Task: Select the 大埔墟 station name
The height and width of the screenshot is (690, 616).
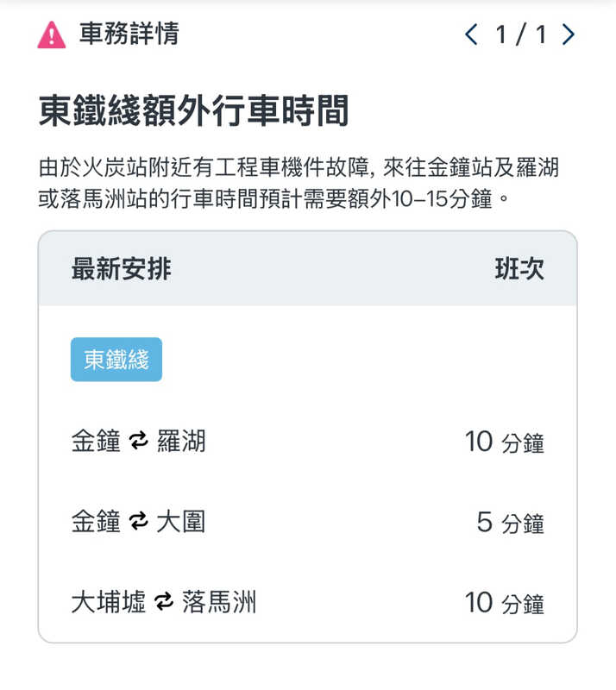Action: click(x=108, y=602)
